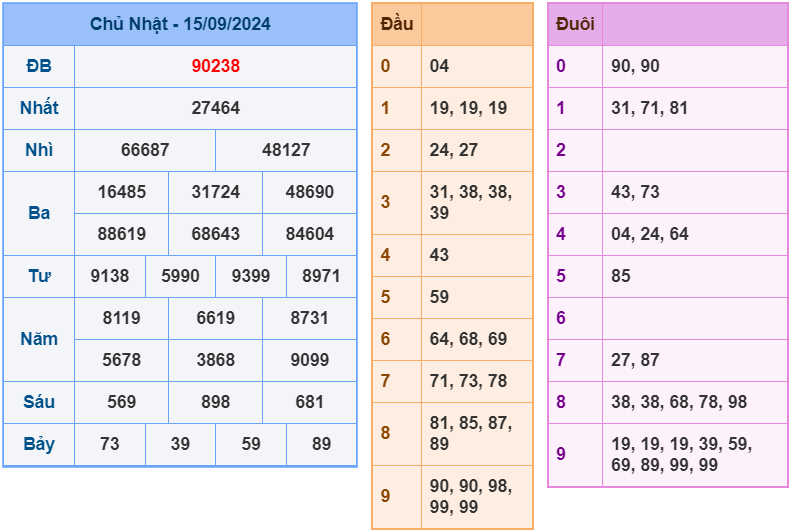Select second prize number 48127
The image size is (792, 530).
[x=286, y=150]
